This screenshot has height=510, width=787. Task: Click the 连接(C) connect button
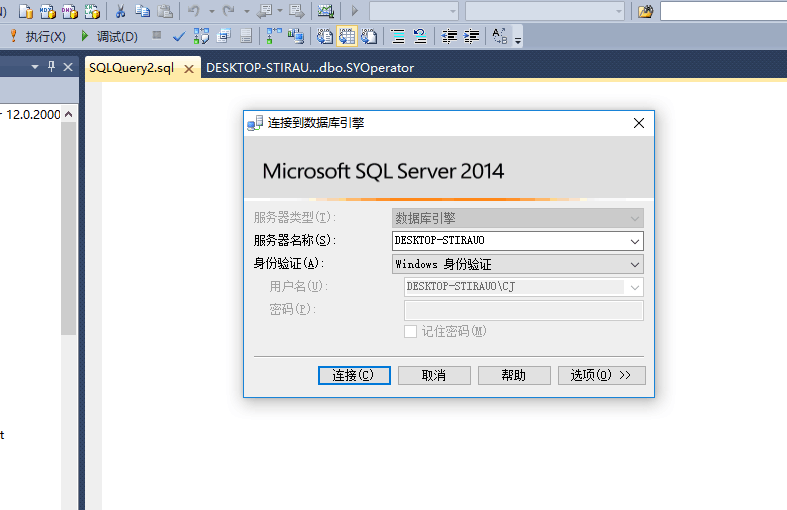[354, 375]
